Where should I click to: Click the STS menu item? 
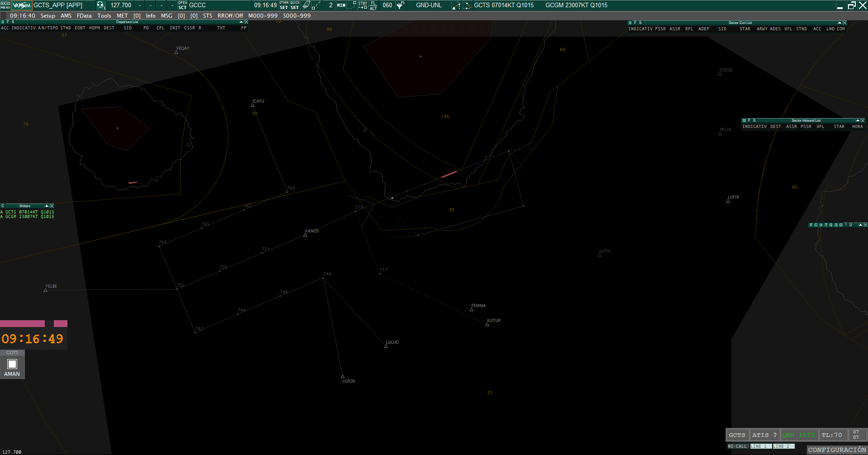coord(208,15)
